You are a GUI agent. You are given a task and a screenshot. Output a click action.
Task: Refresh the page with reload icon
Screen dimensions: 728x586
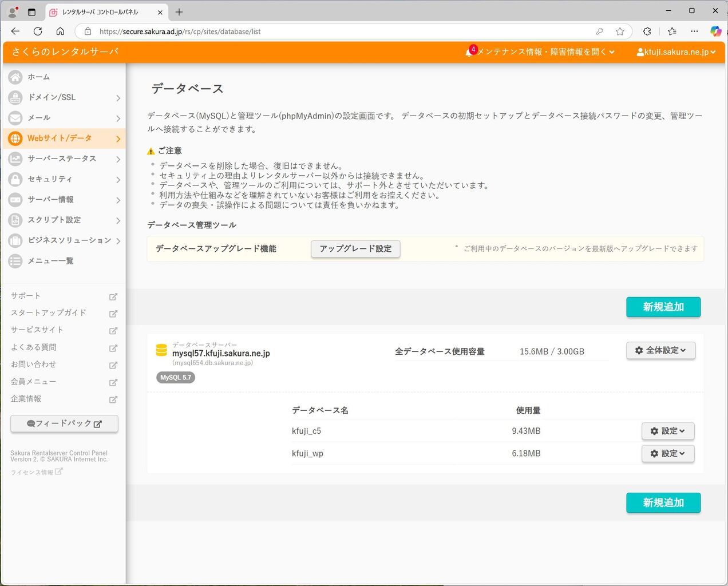click(38, 31)
